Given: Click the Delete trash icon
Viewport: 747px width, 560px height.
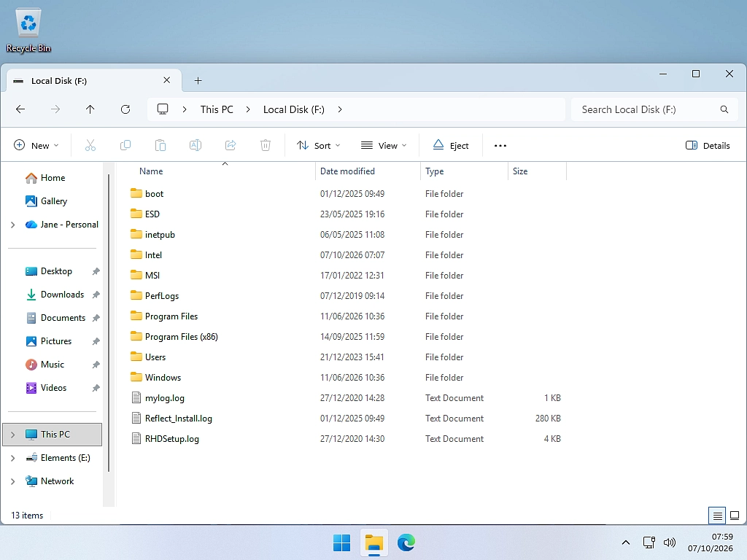Looking at the screenshot, I should coord(266,145).
